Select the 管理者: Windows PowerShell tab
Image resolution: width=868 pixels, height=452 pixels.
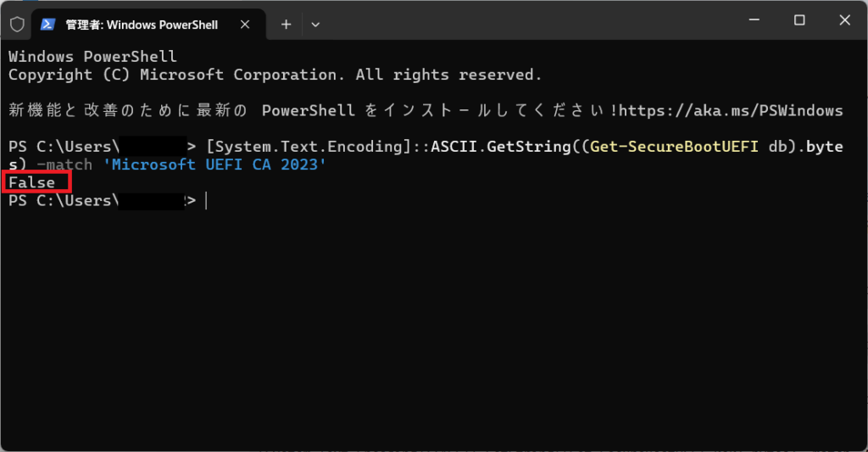click(x=142, y=25)
